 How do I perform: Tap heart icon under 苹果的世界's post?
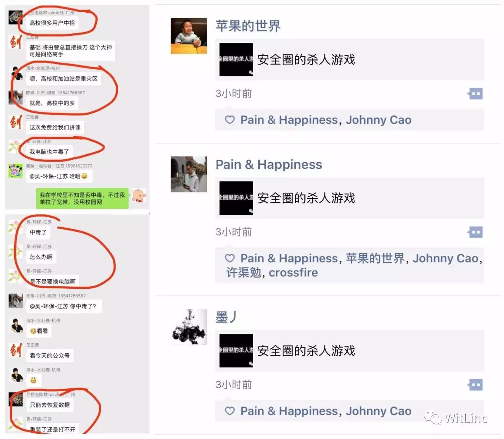coord(230,120)
